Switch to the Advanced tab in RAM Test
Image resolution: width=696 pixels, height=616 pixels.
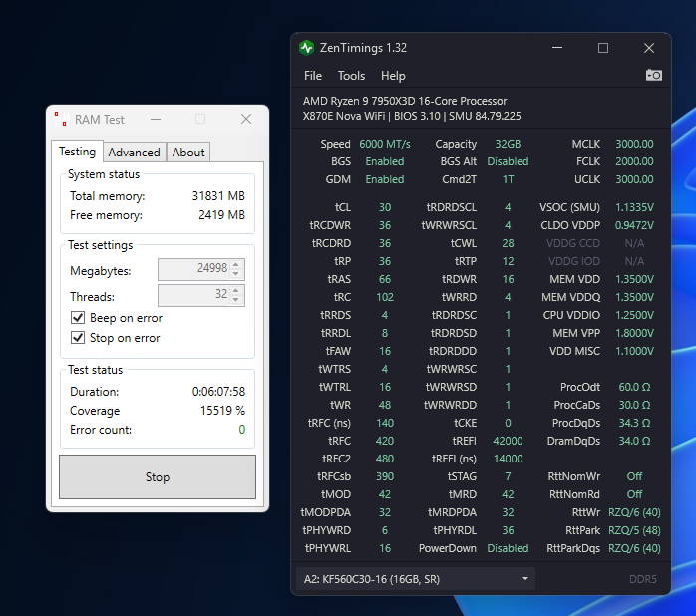tap(134, 153)
